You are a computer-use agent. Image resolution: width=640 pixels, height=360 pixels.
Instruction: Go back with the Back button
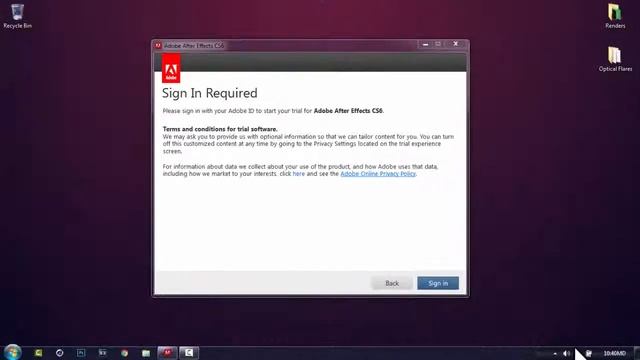click(392, 283)
